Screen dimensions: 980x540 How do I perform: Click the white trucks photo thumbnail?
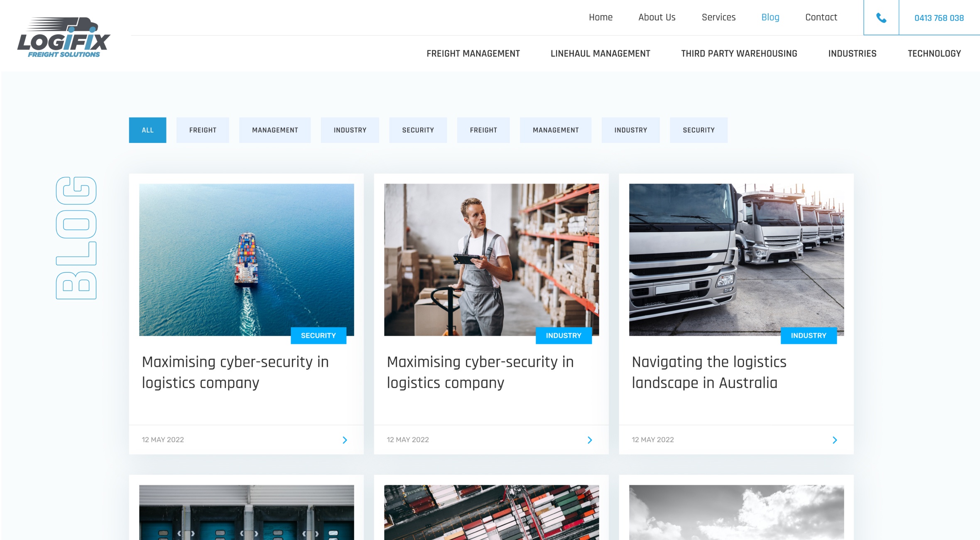tap(736, 260)
